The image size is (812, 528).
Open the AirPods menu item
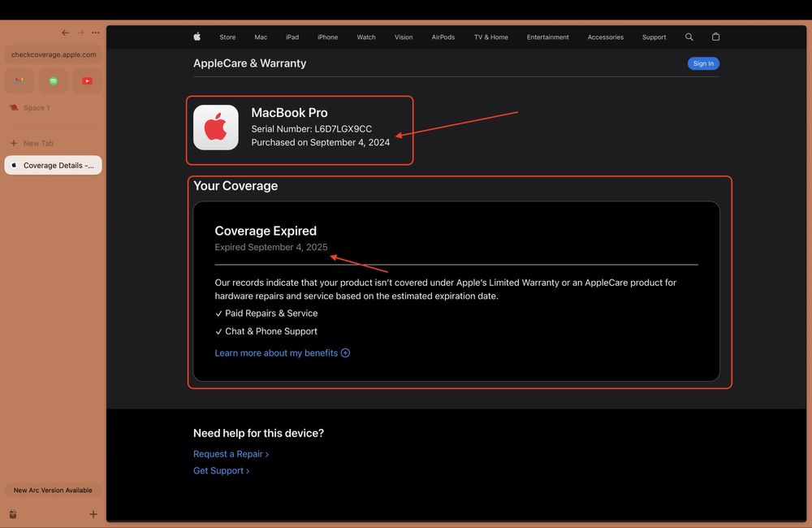pos(443,37)
